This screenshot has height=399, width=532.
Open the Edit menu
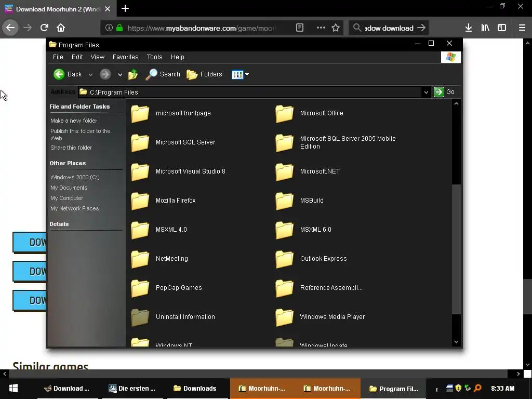[x=77, y=57]
